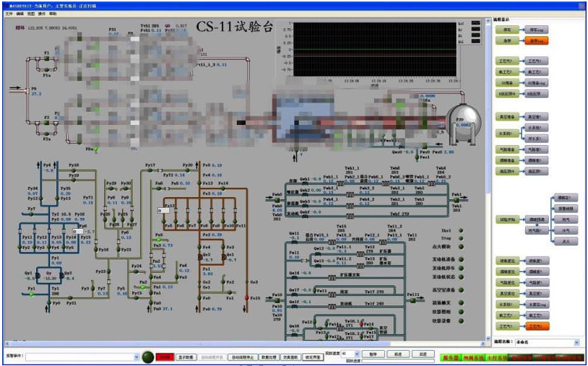This screenshot has height=366, width=588.
Task: Open the 操作 menu
Action: coord(42,14)
